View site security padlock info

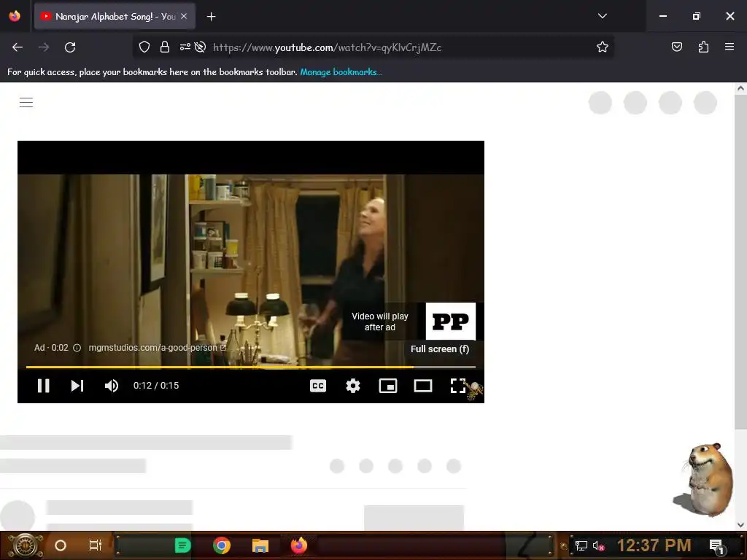[165, 47]
